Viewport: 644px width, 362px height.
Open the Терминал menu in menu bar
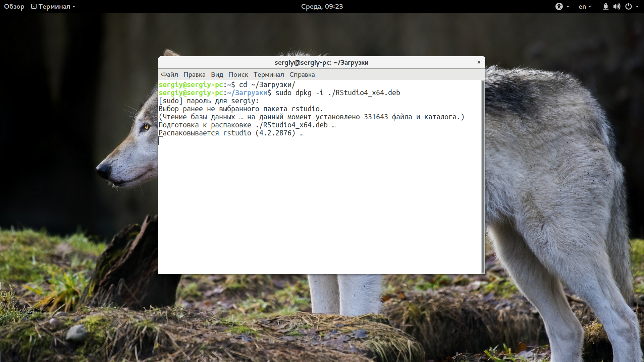(269, 74)
